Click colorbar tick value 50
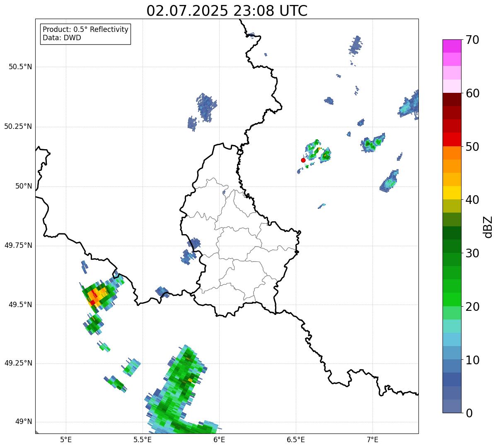 pos(472,147)
